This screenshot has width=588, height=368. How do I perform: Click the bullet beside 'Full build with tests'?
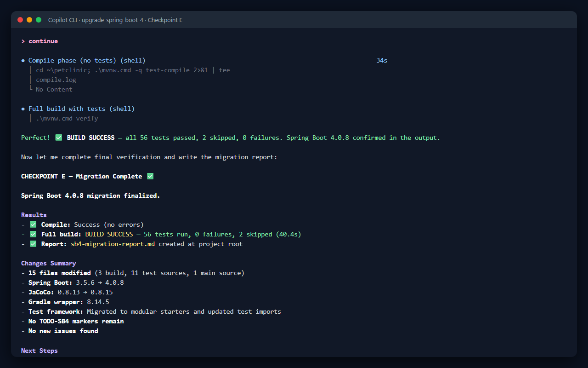coord(23,109)
